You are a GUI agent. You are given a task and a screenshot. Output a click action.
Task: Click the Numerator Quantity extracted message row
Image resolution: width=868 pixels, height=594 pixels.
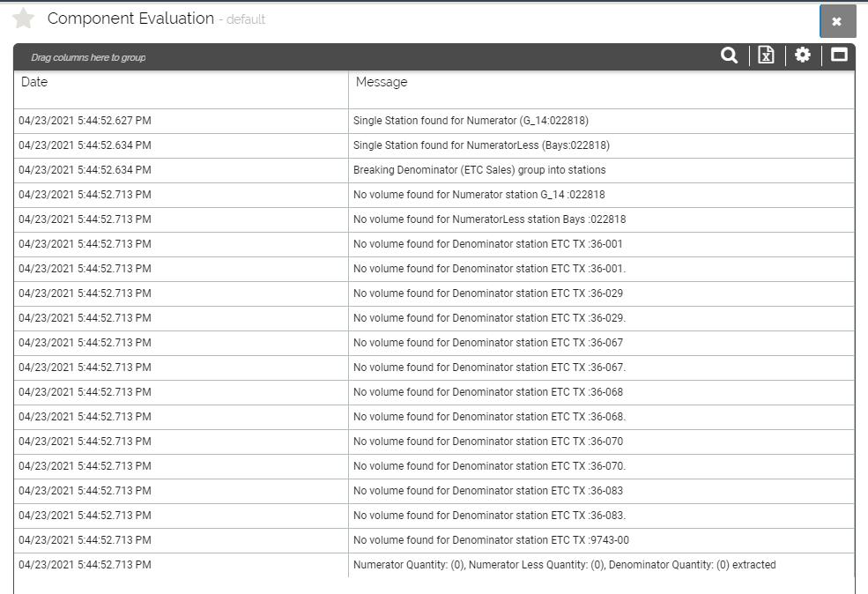tap(564, 565)
